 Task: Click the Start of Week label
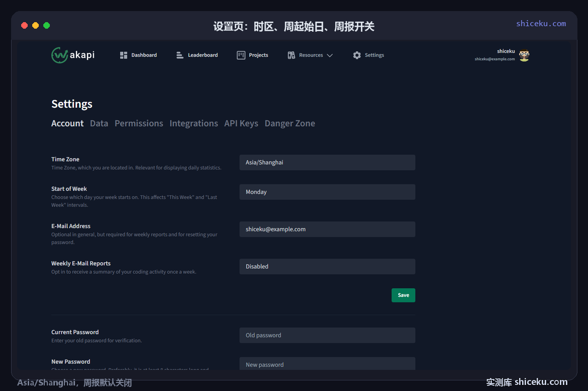69,189
